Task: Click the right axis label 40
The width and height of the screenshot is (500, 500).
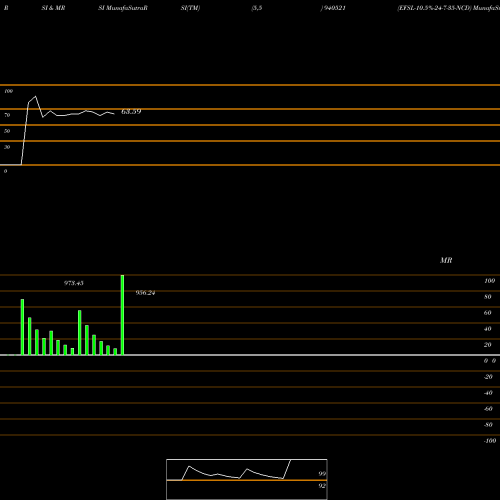Action: (488, 329)
